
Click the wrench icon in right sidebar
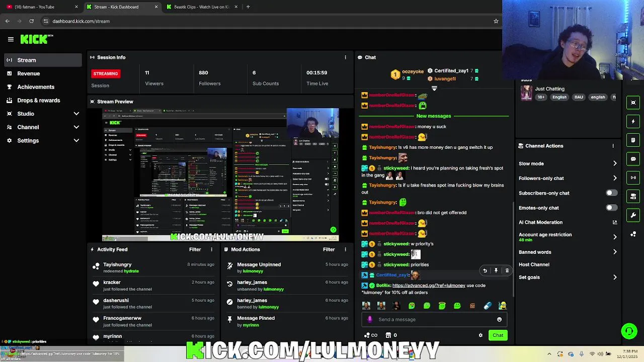tap(633, 215)
